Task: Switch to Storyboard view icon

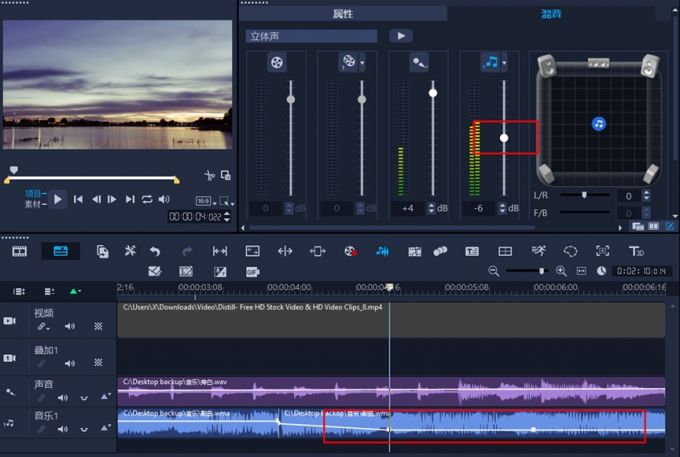Action: click(x=20, y=251)
